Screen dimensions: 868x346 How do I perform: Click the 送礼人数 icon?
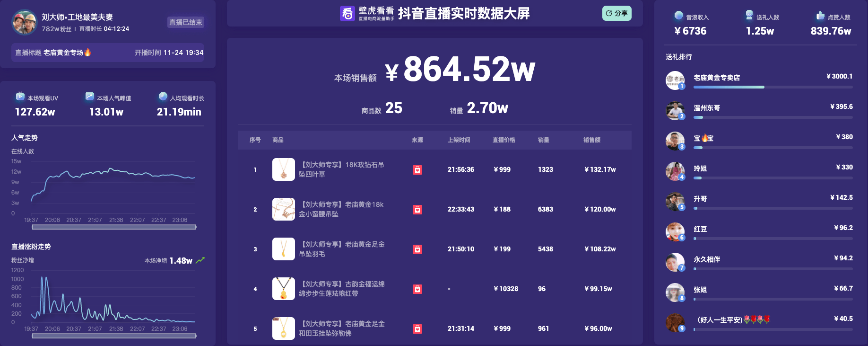pos(749,16)
